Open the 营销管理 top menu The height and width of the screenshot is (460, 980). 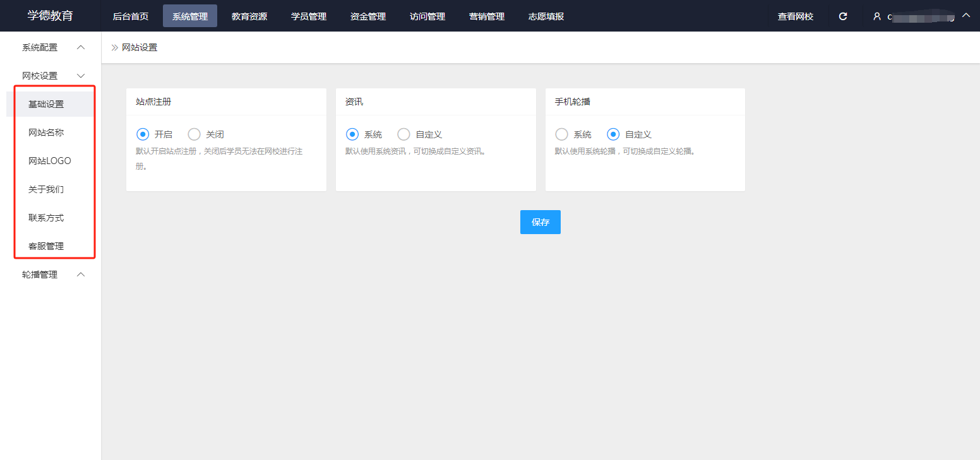click(487, 16)
